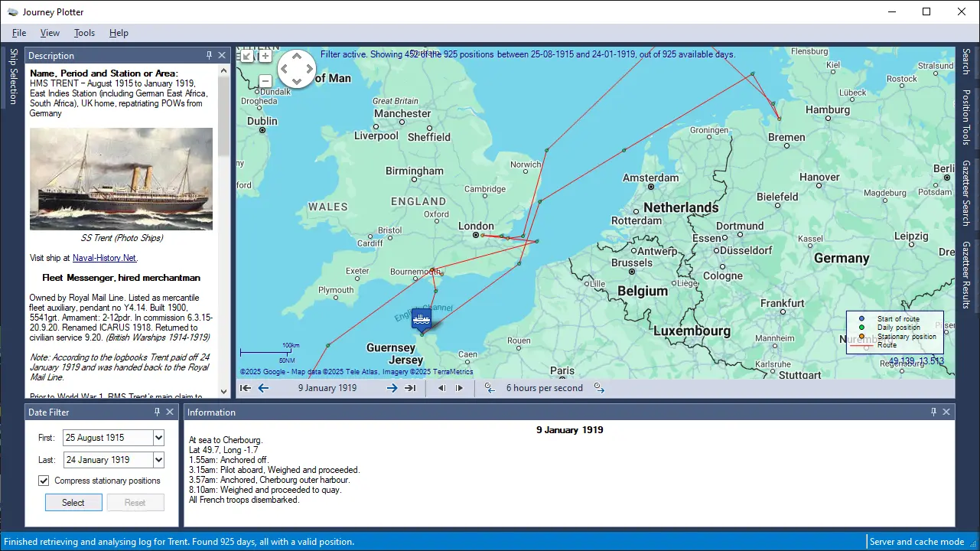Open the File menu
The width and height of the screenshot is (980, 551).
(19, 33)
